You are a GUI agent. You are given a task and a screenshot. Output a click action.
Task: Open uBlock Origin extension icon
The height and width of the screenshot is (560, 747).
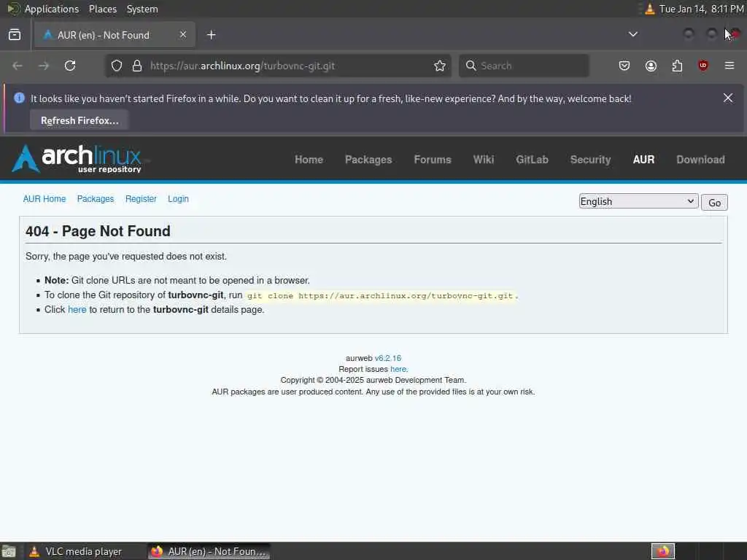point(703,66)
